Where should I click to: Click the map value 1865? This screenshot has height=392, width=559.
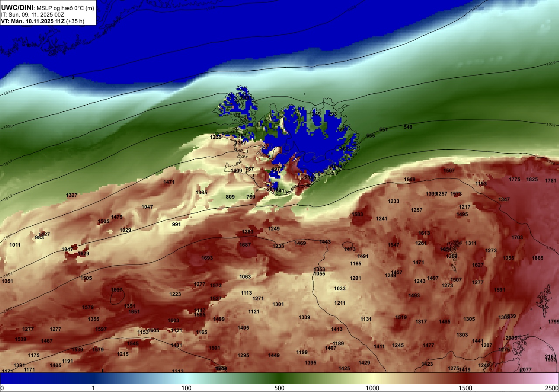pos(538,258)
